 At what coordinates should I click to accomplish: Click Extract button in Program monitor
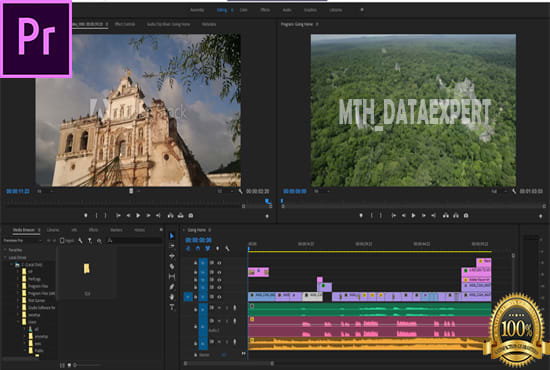pyautogui.click(x=456, y=216)
